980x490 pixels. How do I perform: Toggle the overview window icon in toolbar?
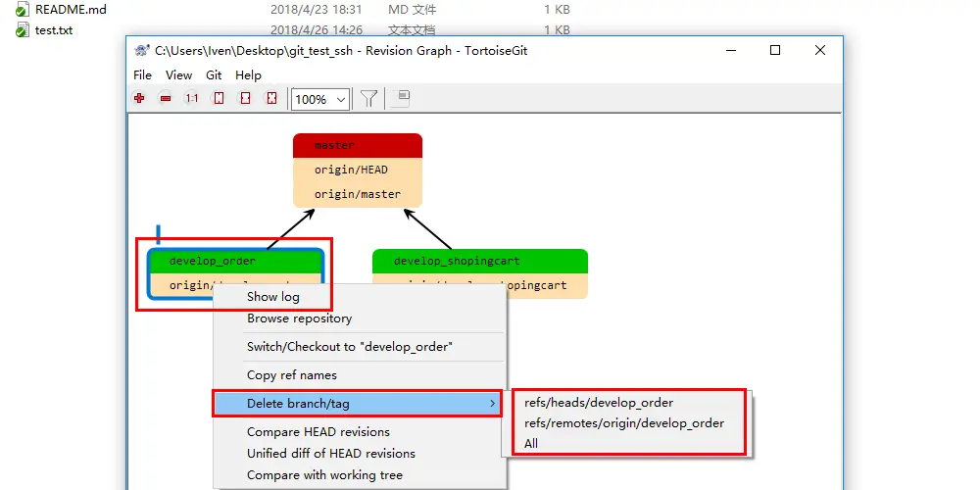click(x=401, y=98)
